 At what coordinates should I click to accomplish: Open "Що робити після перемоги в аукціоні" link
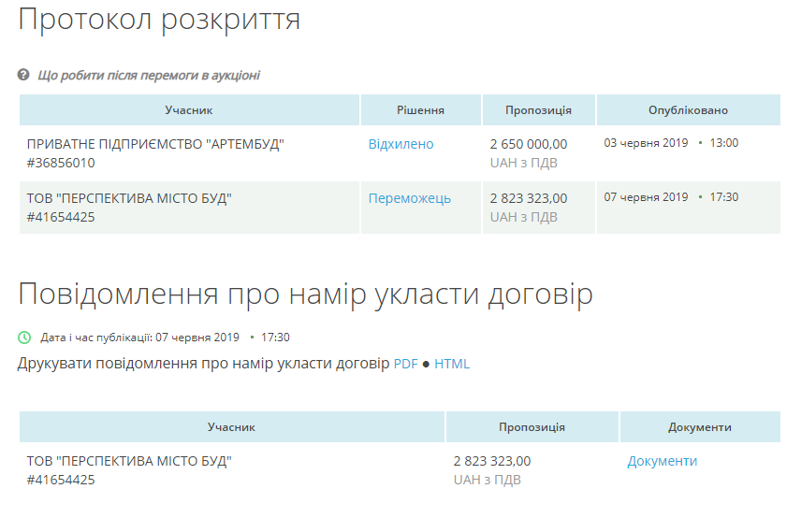148,75
